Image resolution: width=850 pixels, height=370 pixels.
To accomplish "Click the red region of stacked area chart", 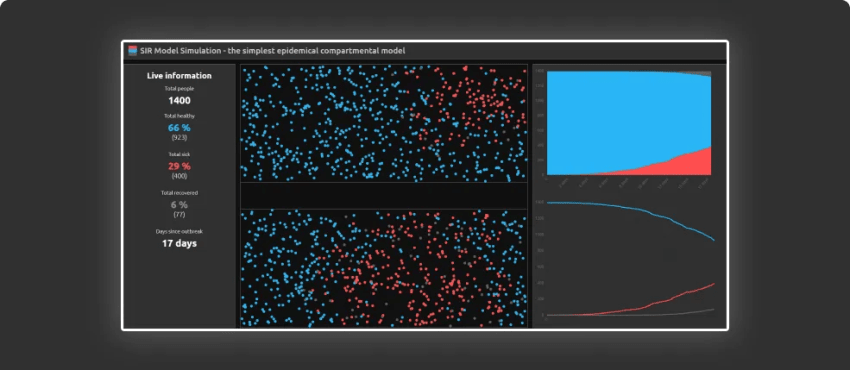I will [688, 165].
